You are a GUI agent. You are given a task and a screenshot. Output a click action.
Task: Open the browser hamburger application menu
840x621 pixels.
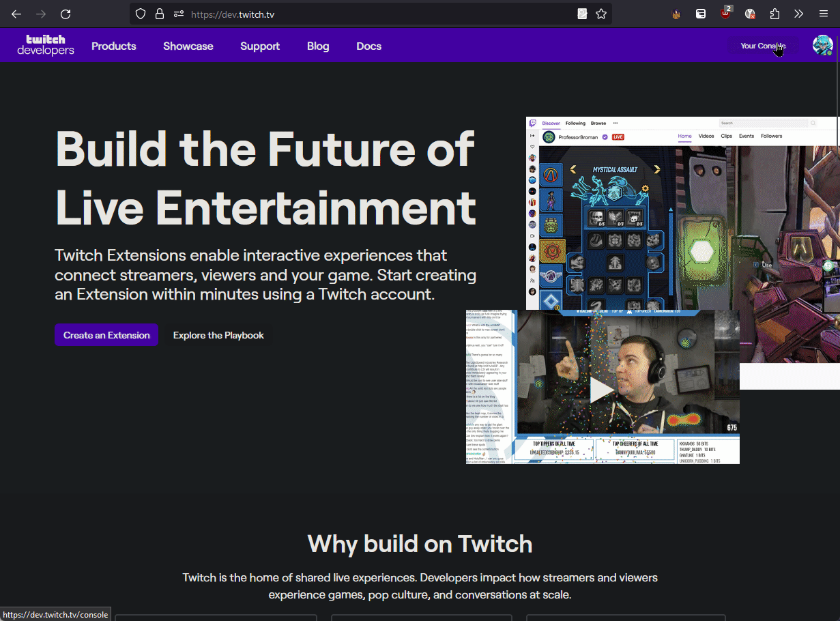824,14
